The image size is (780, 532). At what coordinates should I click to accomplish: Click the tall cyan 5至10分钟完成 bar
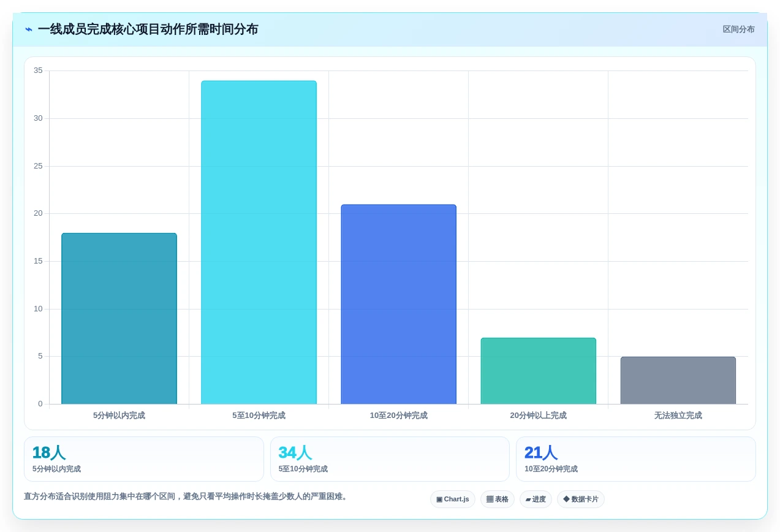(259, 243)
